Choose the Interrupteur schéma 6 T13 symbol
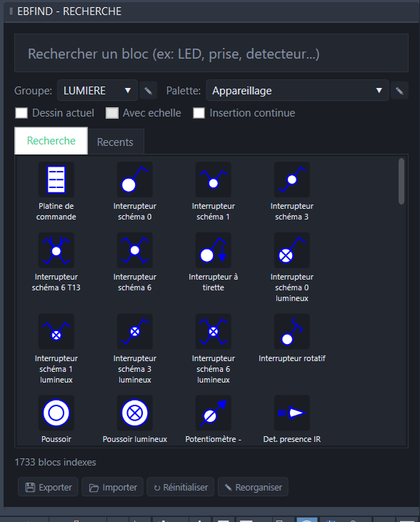Screen dimensions: 420x522 pyautogui.click(x=56, y=250)
